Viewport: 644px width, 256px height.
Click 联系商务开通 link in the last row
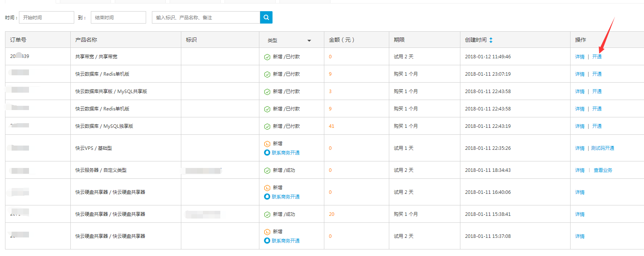(285, 241)
